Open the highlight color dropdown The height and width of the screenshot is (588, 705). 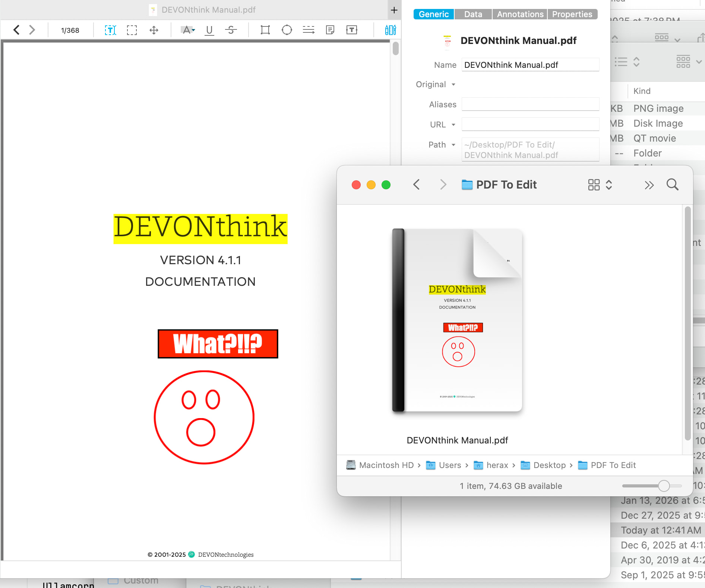(193, 30)
